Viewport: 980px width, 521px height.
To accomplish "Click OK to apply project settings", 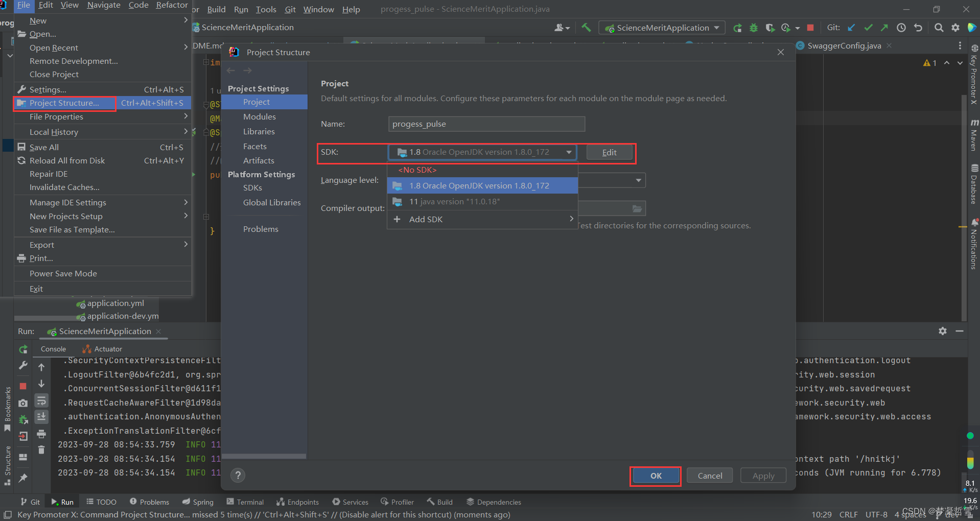I will (655, 475).
